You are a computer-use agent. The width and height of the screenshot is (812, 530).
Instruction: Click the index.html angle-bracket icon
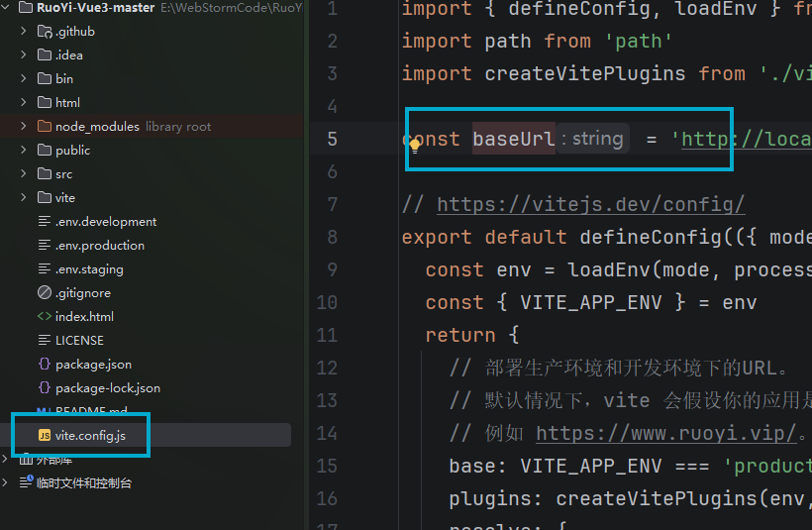45,316
